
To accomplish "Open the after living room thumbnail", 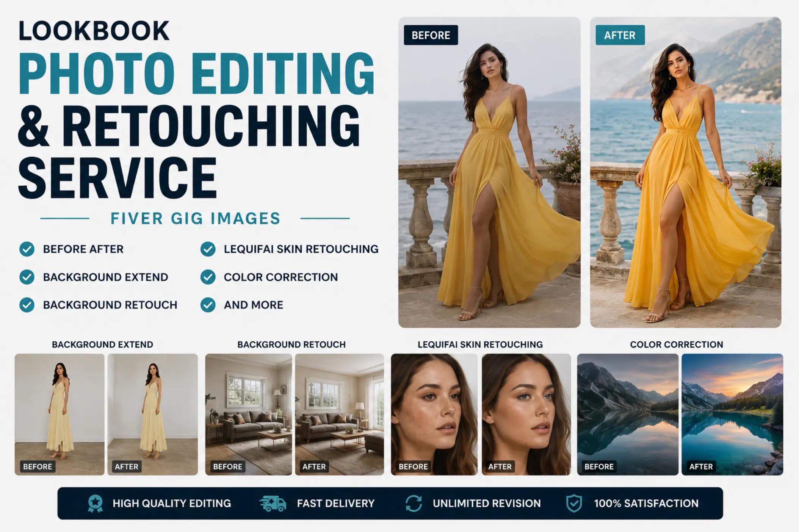I will tap(340, 415).
